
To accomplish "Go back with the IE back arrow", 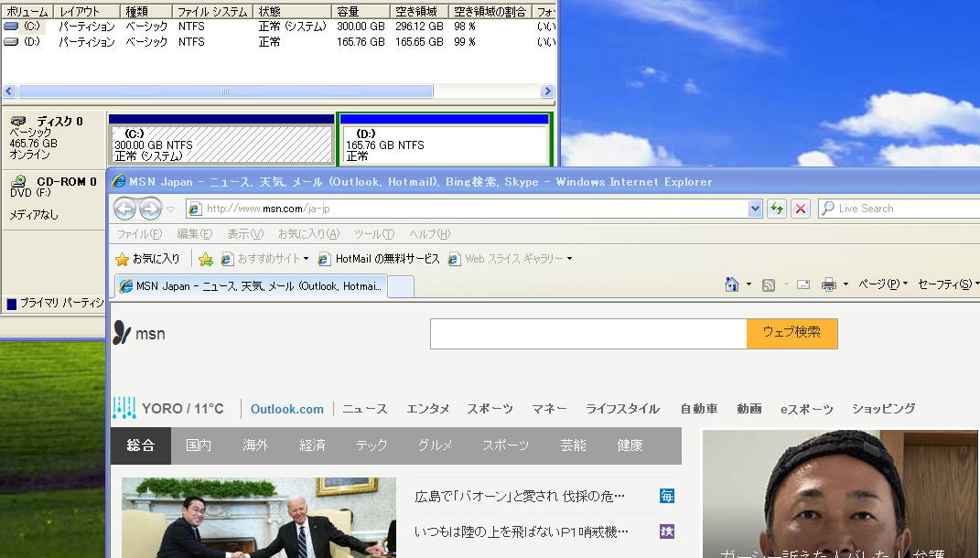I will [x=125, y=209].
